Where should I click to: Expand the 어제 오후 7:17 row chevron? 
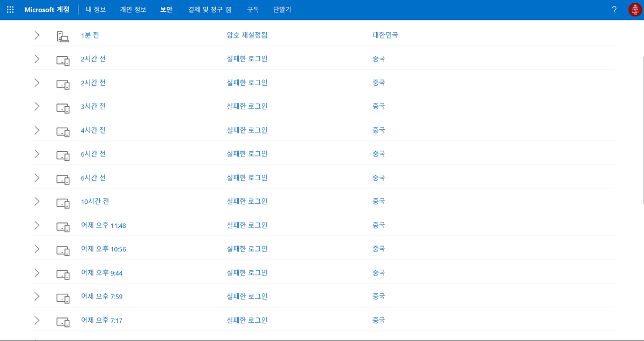tap(36, 320)
